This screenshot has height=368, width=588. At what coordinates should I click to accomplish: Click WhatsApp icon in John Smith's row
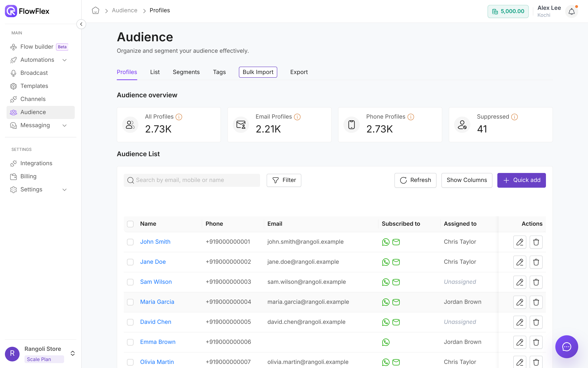tap(386, 242)
